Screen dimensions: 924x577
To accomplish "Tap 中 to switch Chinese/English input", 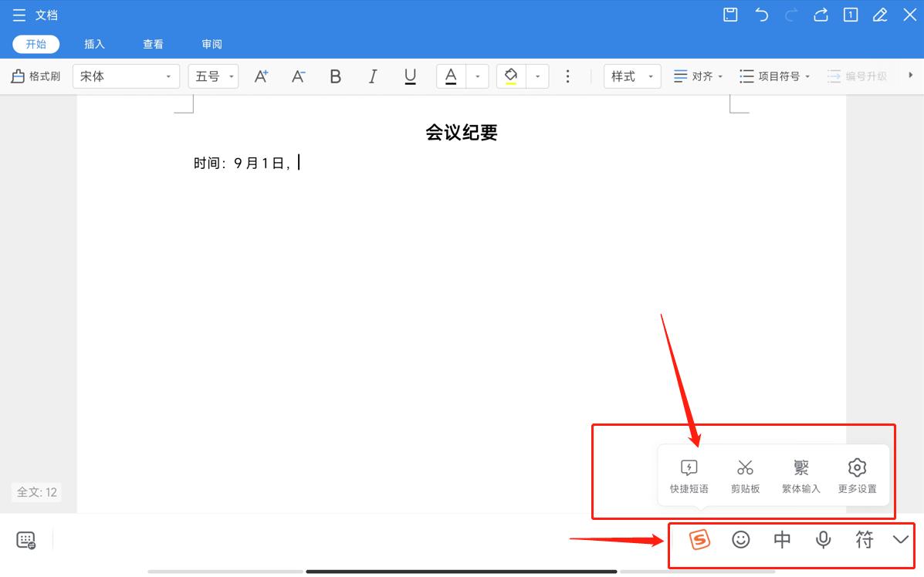I will 782,540.
